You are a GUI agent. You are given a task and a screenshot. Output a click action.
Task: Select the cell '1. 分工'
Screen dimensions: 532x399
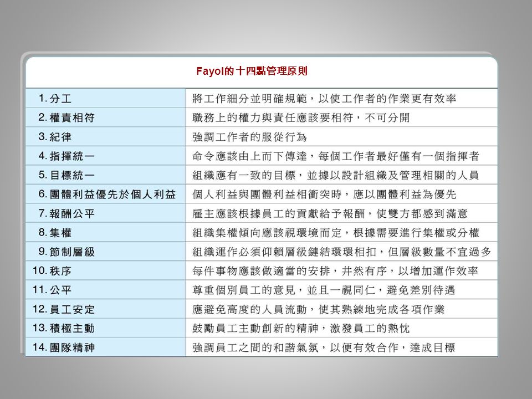105,99
